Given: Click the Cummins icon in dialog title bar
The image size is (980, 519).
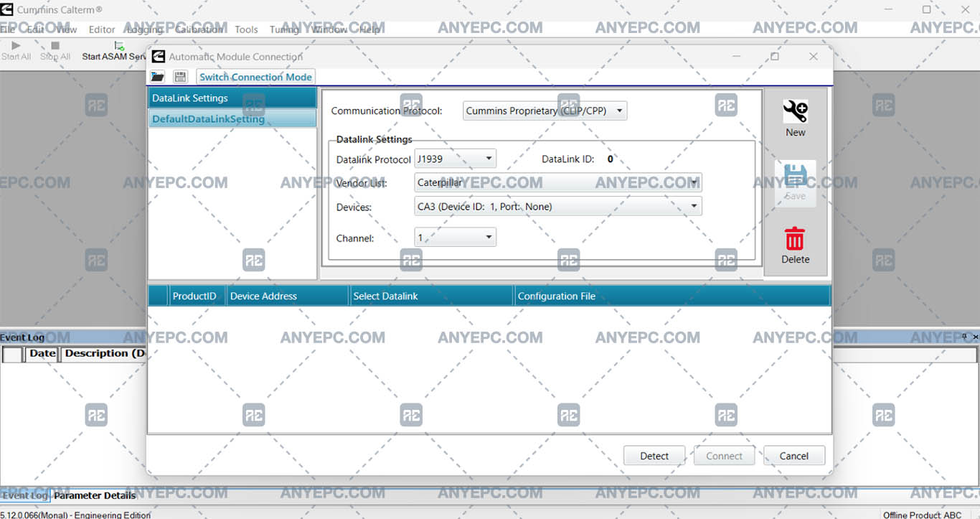Looking at the screenshot, I should tap(158, 56).
